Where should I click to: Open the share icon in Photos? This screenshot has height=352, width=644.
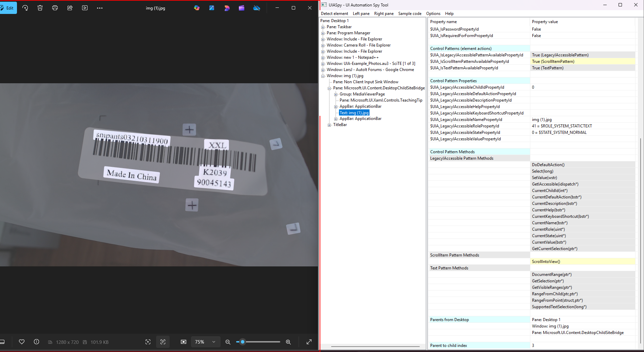pos(70,8)
